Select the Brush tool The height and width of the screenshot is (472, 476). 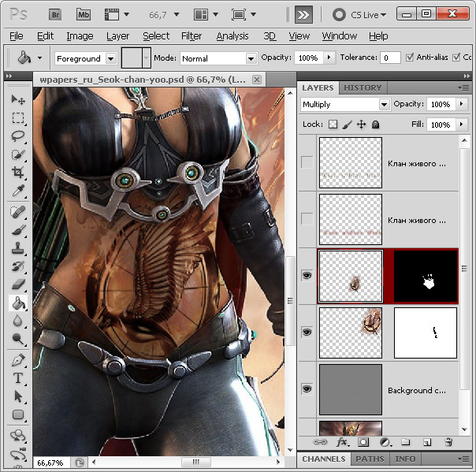[x=18, y=230]
